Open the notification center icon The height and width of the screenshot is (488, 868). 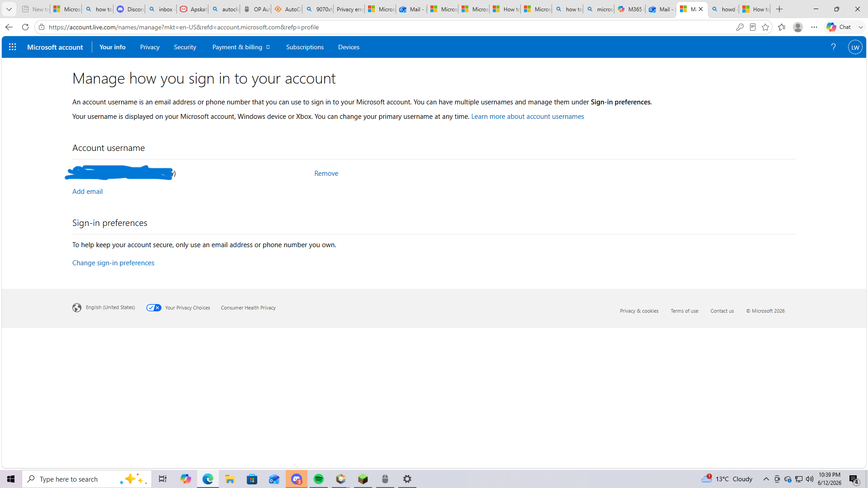(x=854, y=479)
